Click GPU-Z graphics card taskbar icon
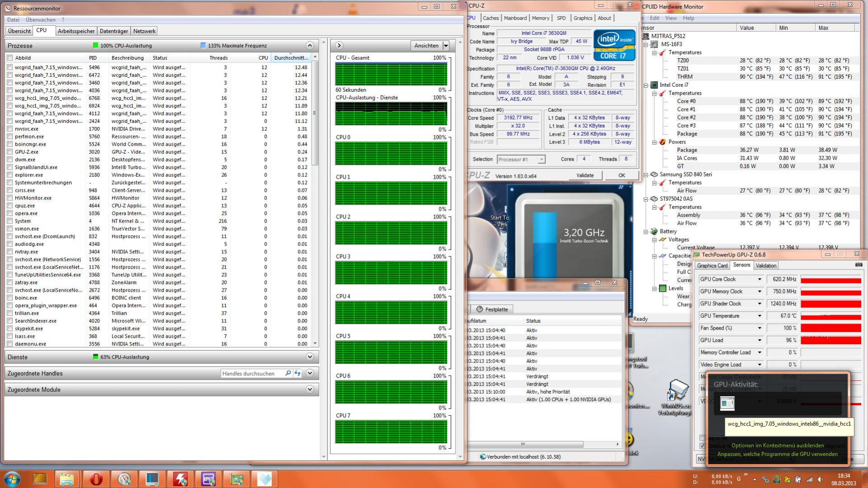Image resolution: width=868 pixels, height=488 pixels. (x=237, y=479)
